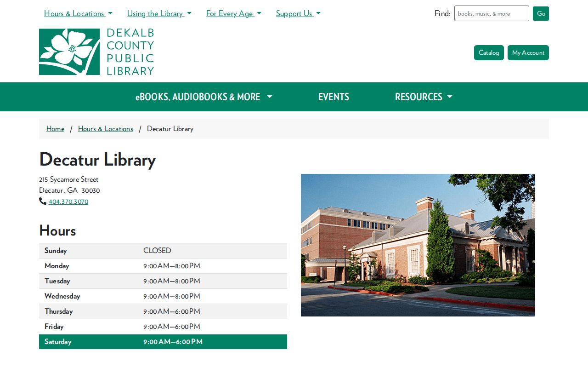Click the DeKalb County Public Library logo
The image size is (588, 368).
(96, 52)
